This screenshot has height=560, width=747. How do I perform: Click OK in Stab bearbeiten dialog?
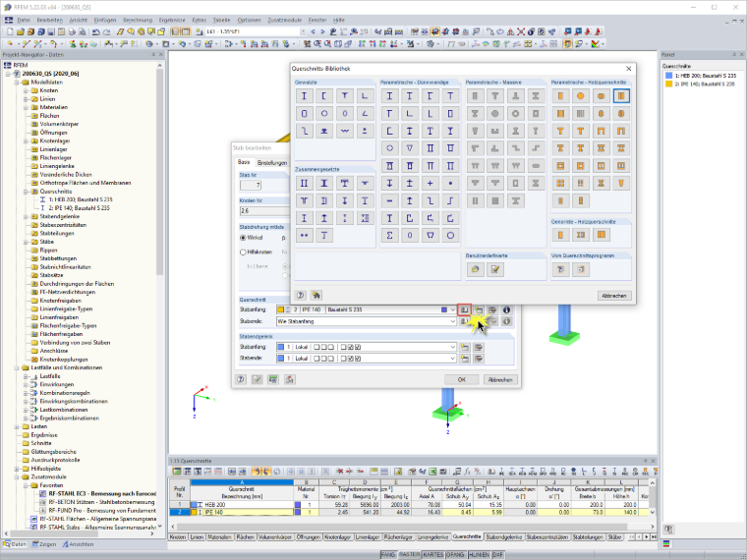(462, 379)
